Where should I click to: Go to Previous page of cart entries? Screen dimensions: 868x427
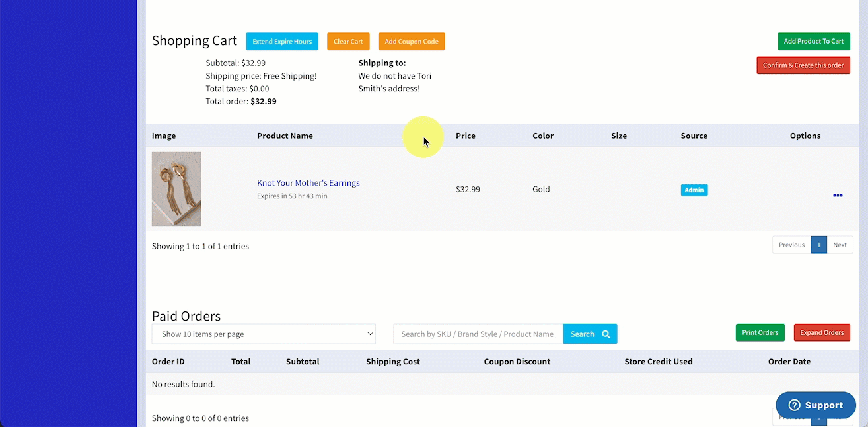[x=791, y=245]
